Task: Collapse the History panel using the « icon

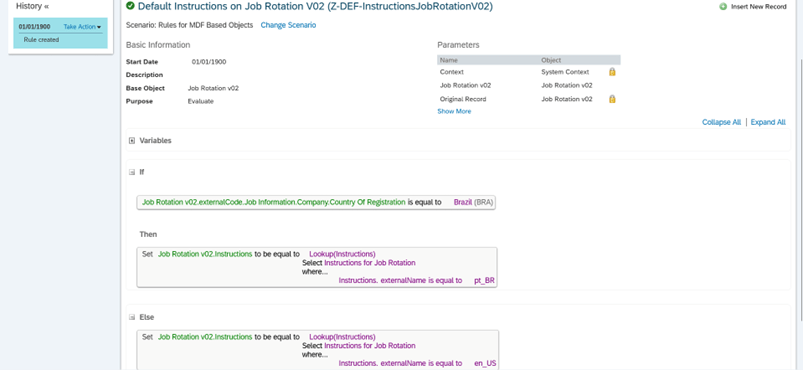Action: (x=46, y=7)
